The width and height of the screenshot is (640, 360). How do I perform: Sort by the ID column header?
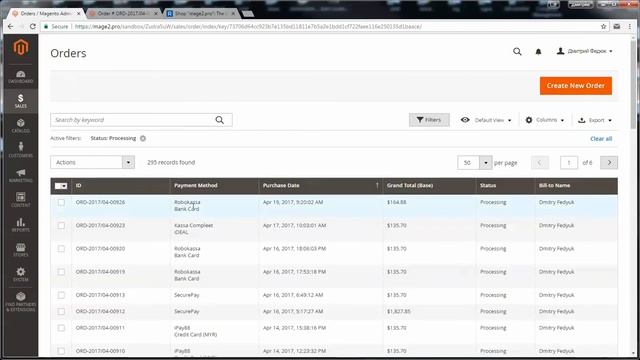click(121, 186)
